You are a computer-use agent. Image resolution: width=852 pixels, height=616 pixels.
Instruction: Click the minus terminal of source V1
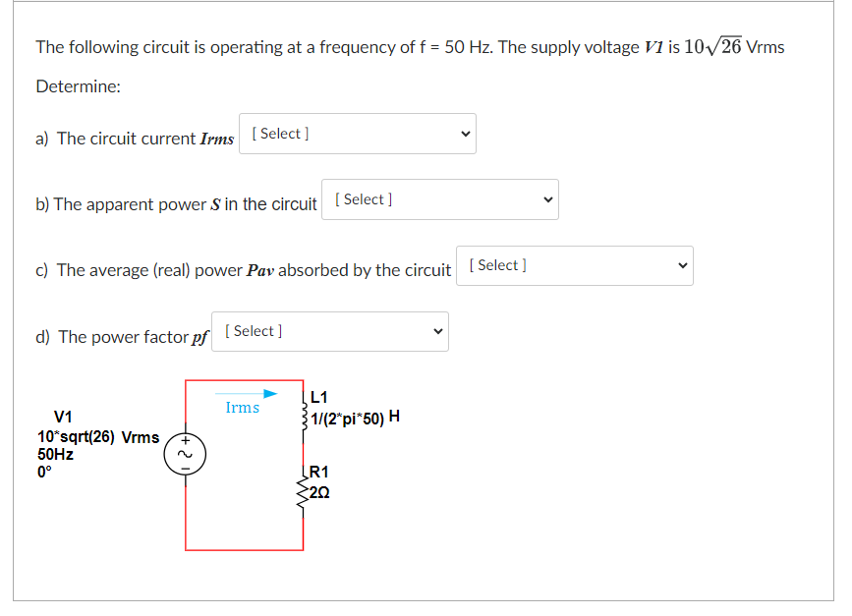click(186, 468)
